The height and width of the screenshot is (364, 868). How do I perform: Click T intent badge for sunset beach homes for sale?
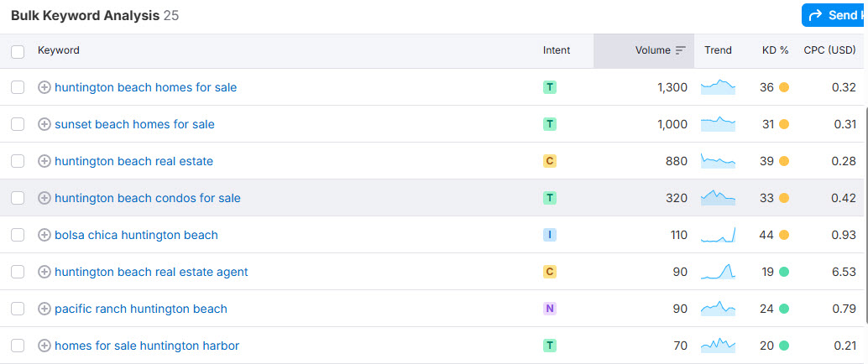click(x=550, y=124)
